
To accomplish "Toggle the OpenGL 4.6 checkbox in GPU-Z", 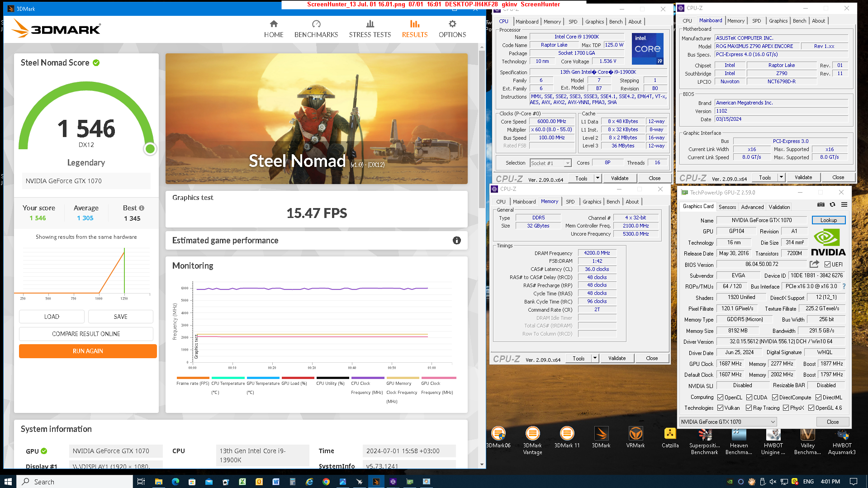I will [811, 408].
